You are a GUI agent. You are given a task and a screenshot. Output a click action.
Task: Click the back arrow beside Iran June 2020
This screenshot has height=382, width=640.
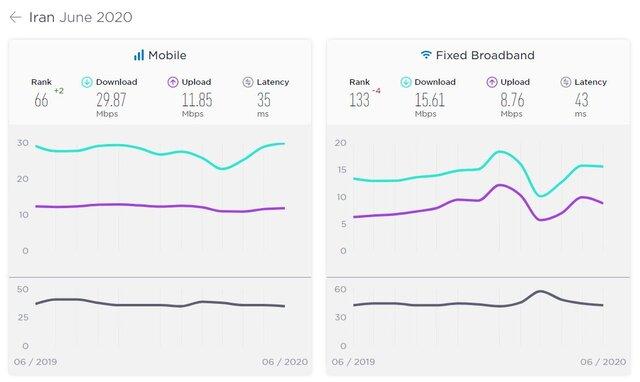15,17
